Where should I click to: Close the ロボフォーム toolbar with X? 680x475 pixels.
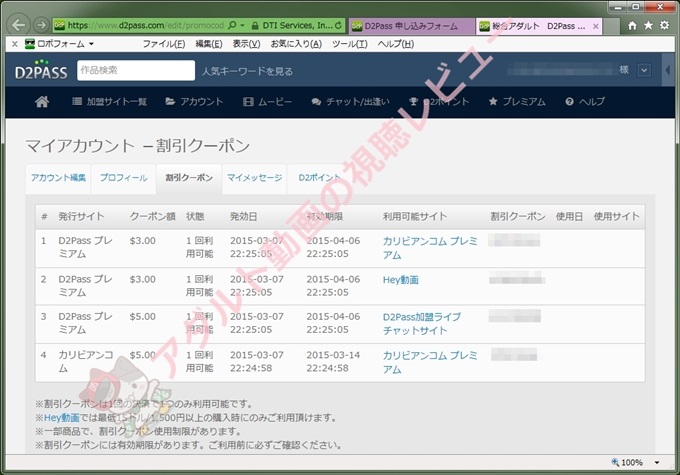tap(15, 44)
